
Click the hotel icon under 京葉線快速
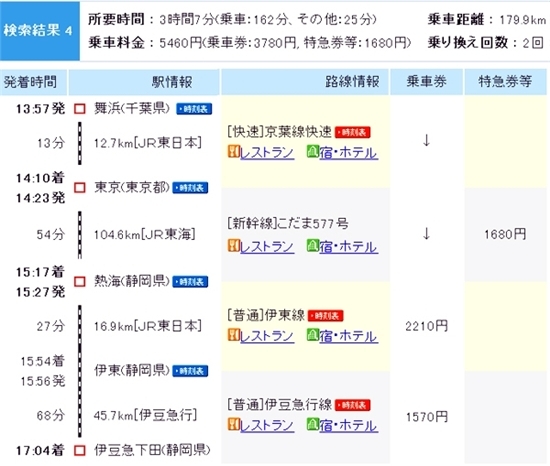coord(313,151)
